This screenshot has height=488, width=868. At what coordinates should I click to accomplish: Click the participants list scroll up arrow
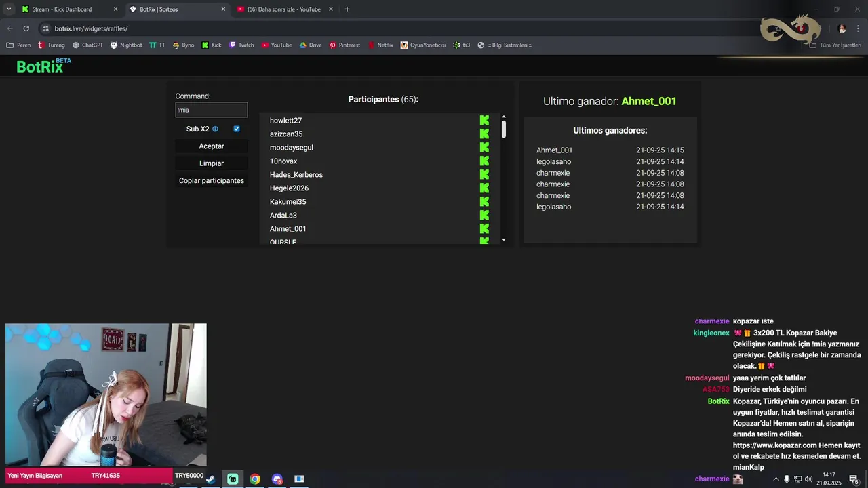504,117
